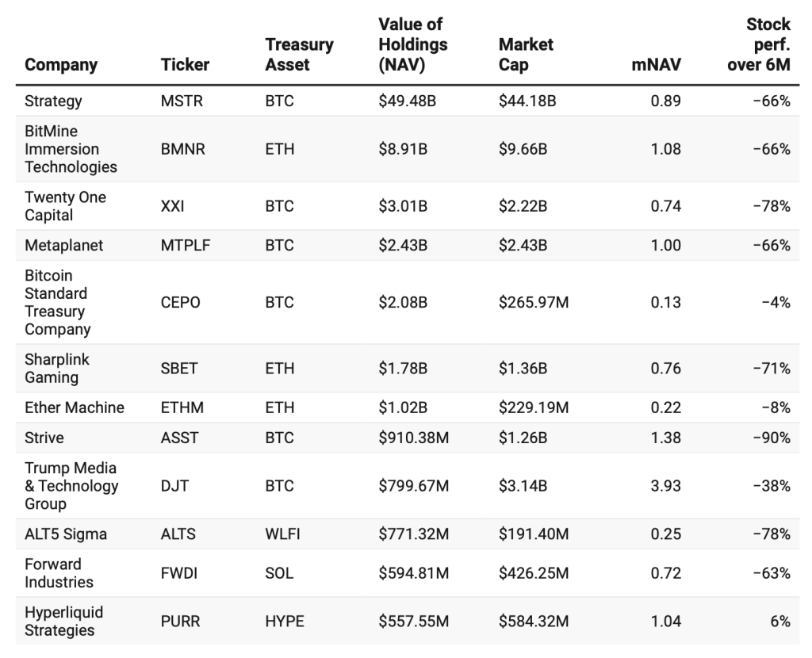The image size is (812, 658).
Task: Click the Stock perf. over 6M header
Action: coord(759,44)
